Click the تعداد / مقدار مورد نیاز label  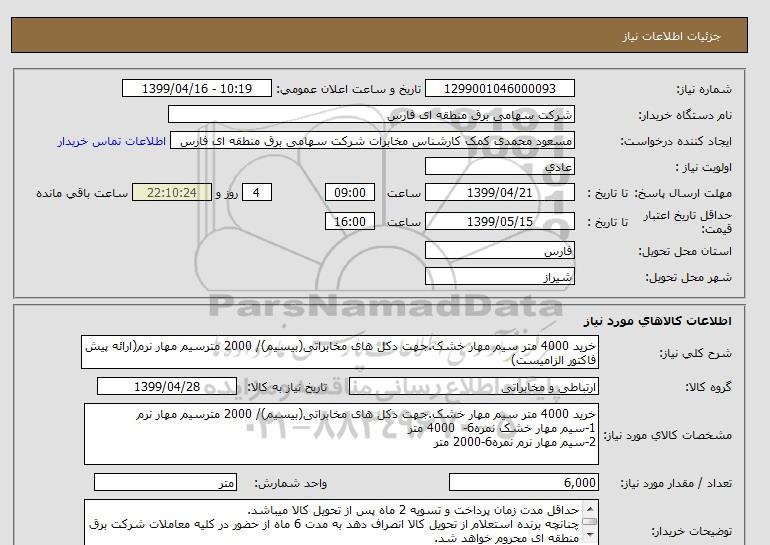(676, 484)
